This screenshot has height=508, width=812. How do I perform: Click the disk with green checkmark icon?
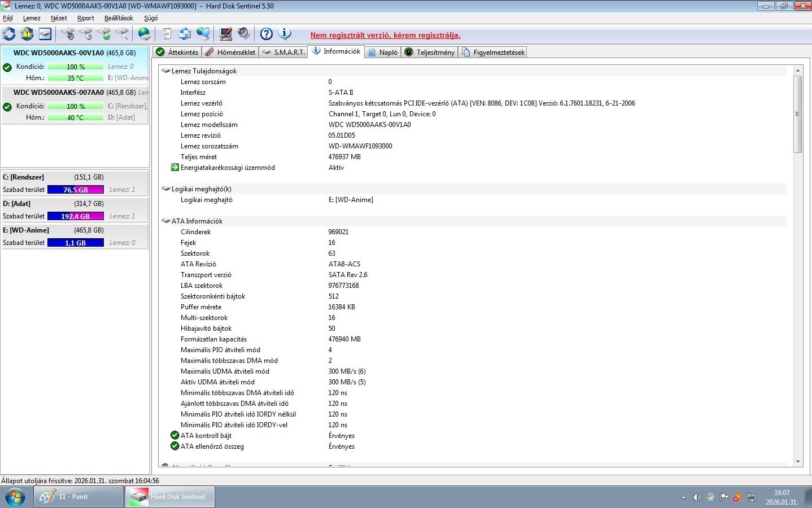104,34
